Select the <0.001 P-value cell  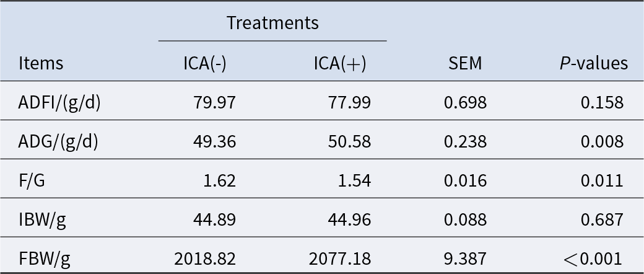pyautogui.click(x=595, y=259)
